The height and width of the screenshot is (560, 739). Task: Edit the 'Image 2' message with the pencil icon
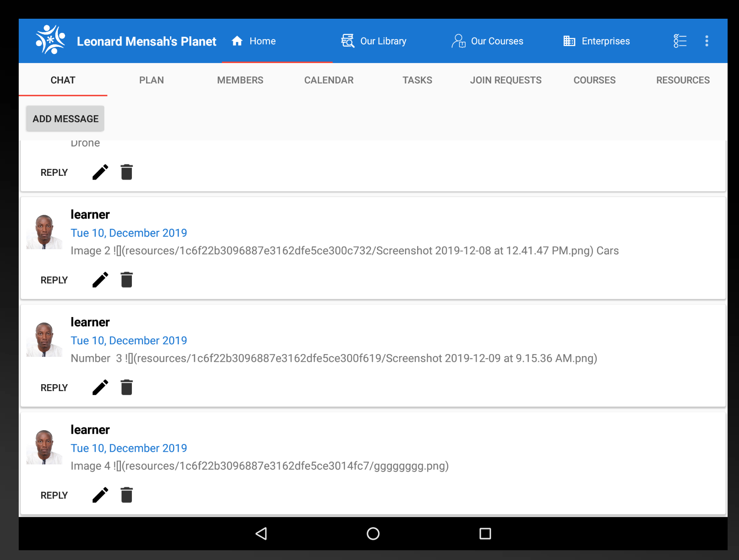pos(100,280)
